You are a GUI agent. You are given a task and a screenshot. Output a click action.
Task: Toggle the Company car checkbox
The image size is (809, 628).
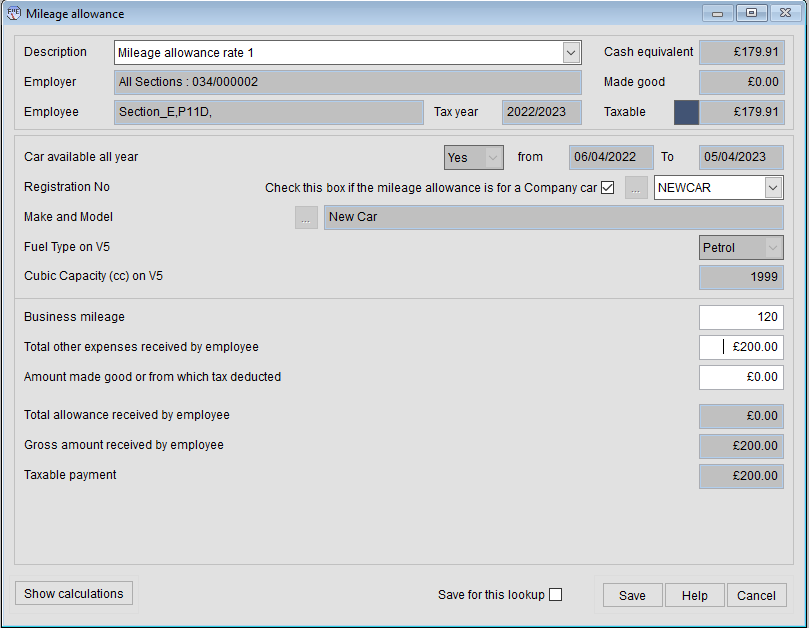tap(608, 187)
